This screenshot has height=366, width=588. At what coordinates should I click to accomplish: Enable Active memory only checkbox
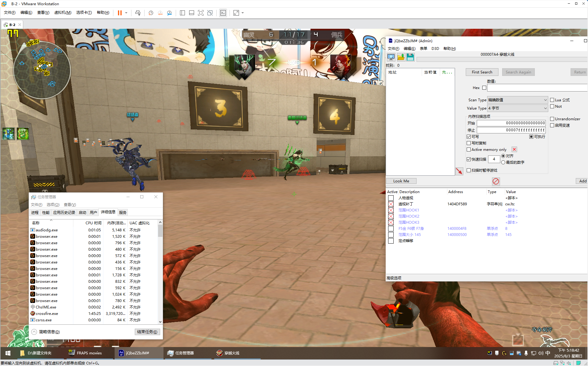click(469, 150)
